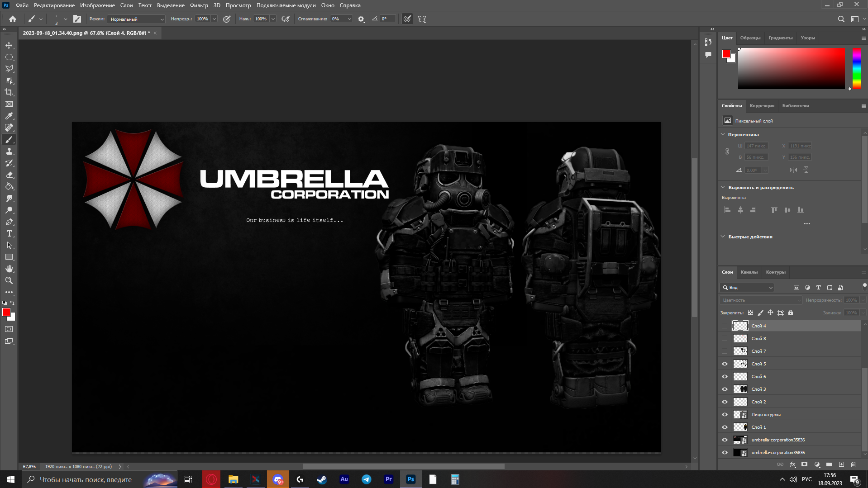Open the Изображение menu
The width and height of the screenshot is (868, 488).
point(97,5)
